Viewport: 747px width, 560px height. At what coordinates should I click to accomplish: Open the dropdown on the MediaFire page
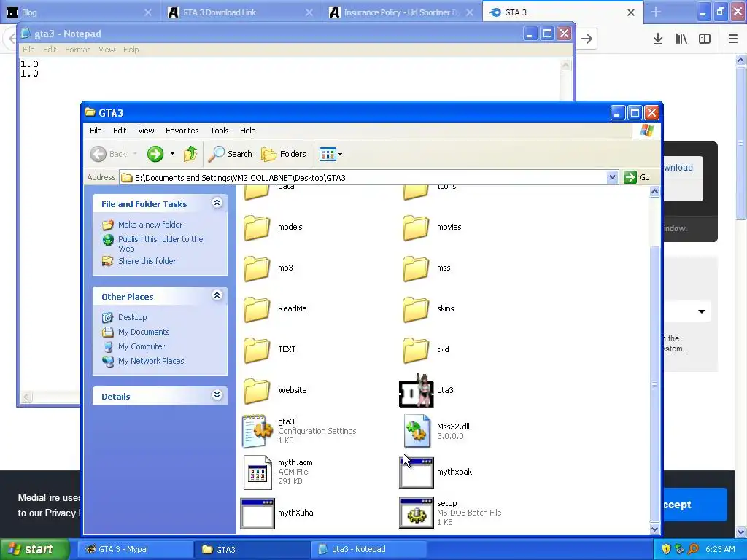coord(701,311)
